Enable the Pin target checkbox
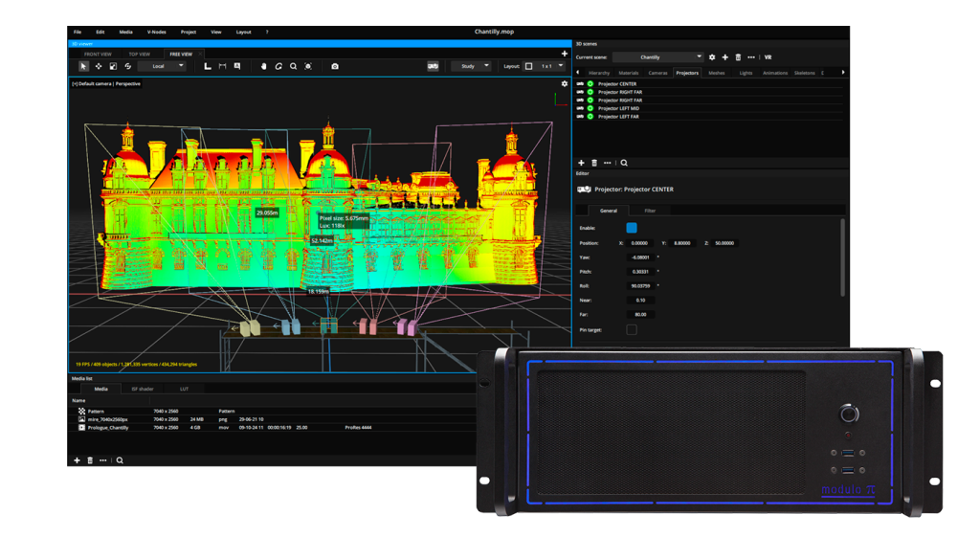Image resolution: width=980 pixels, height=537 pixels. coord(632,329)
